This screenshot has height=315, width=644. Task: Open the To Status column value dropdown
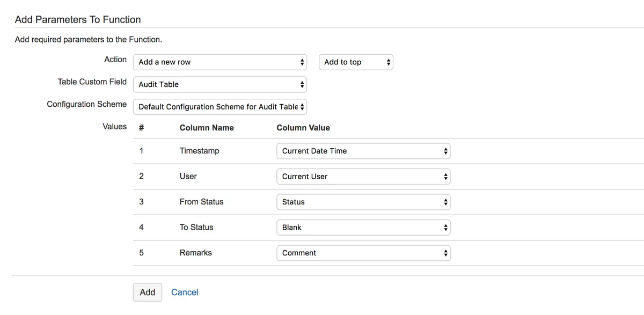pyautogui.click(x=363, y=228)
